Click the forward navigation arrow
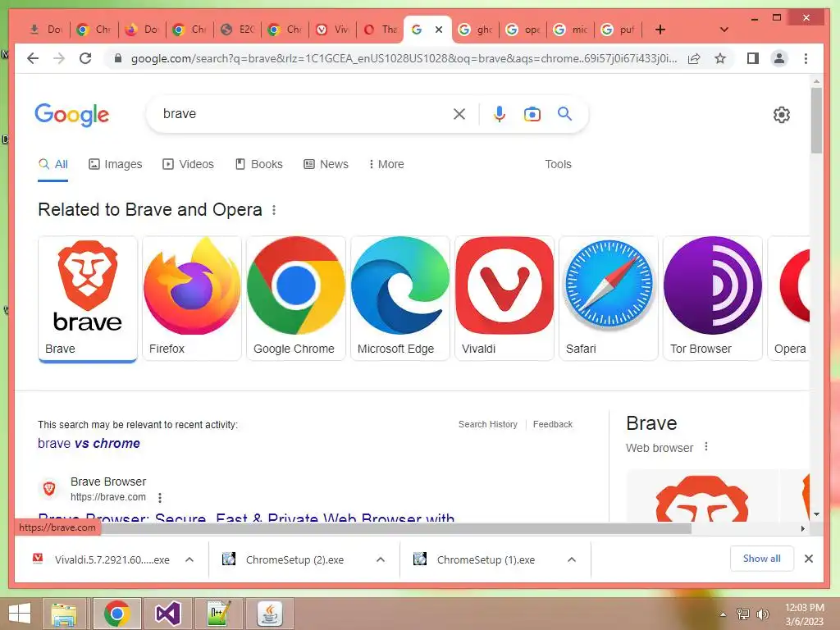The width and height of the screenshot is (840, 630). 59,58
